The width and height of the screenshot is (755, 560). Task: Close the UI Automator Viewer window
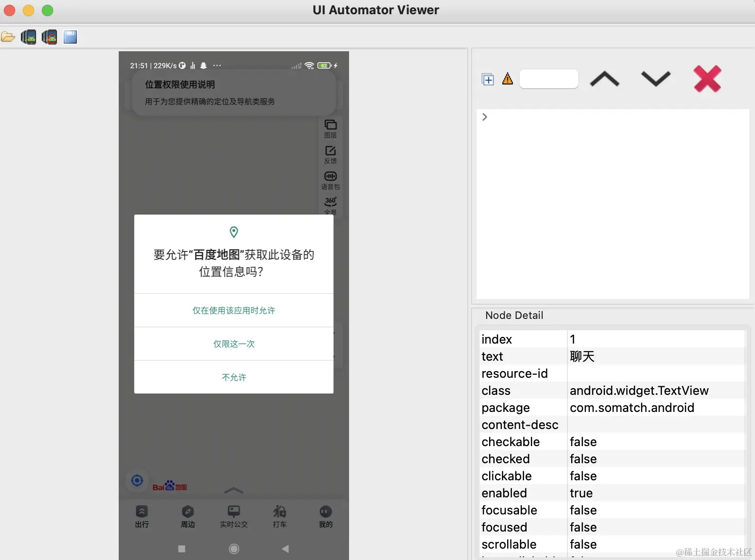(9, 10)
